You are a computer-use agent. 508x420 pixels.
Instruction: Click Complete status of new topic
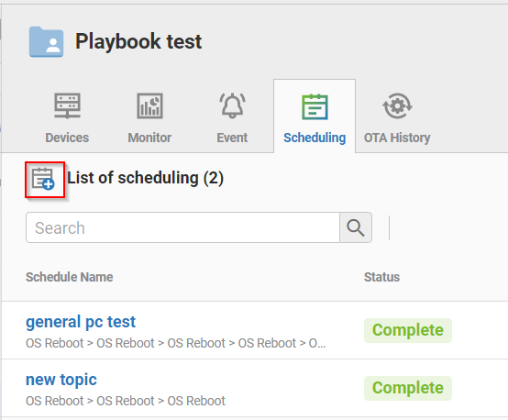(408, 388)
